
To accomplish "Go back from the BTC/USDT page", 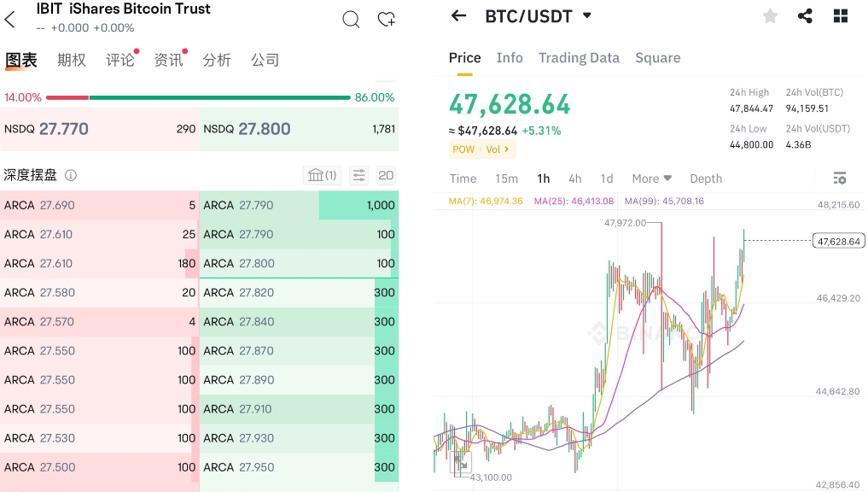I will [459, 15].
